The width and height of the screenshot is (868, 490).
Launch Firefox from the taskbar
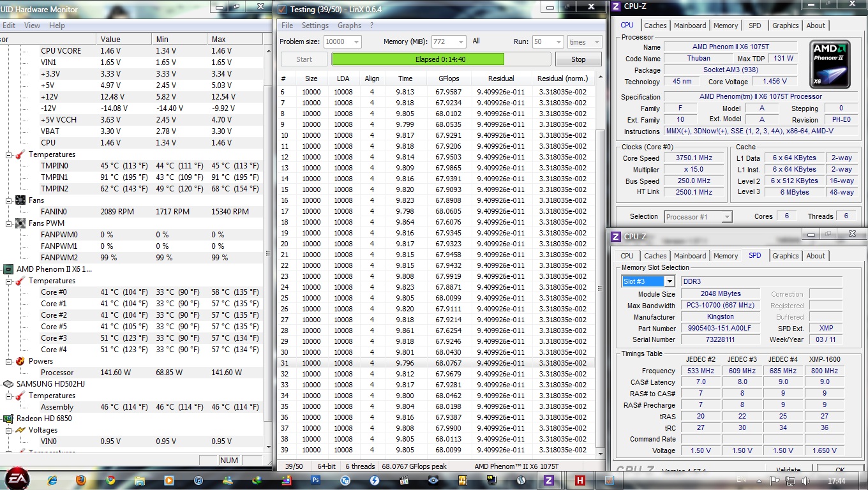(x=81, y=480)
